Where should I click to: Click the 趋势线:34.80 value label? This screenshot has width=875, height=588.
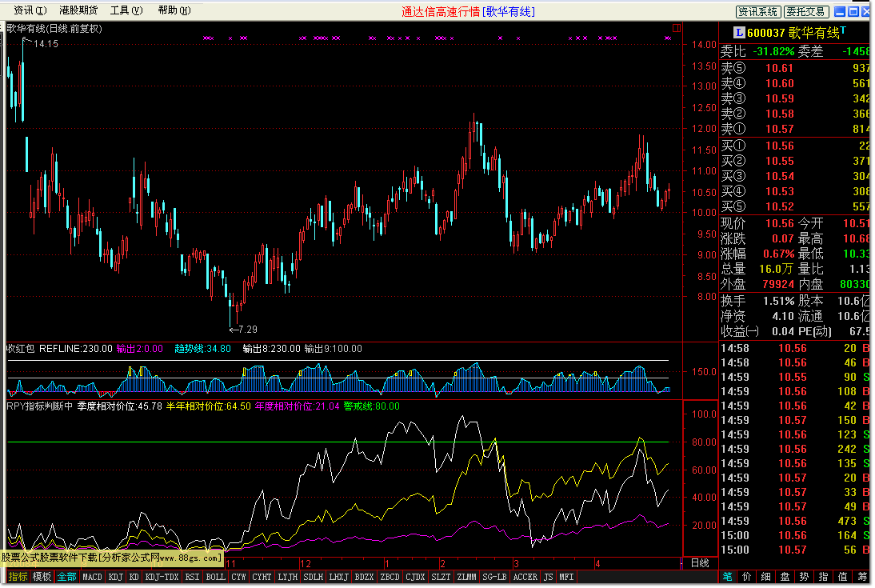[202, 349]
